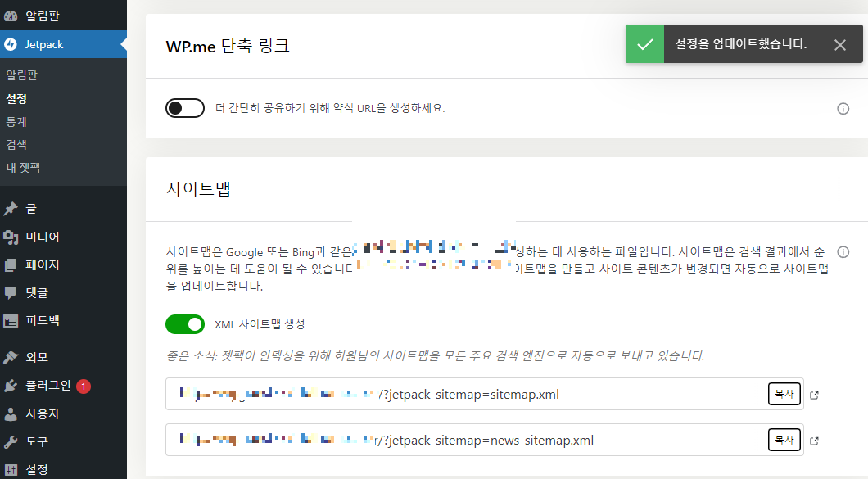This screenshot has width=868, height=479.
Task: Click the plugin update count badge
Action: coord(83,386)
